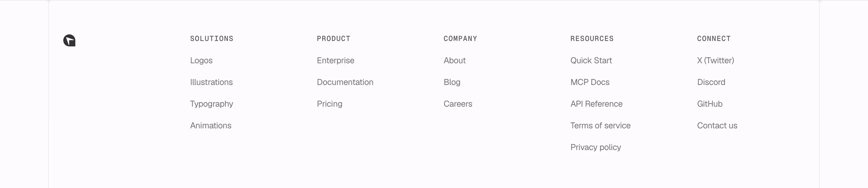Read the Terms of service
The height and width of the screenshot is (188, 868).
click(x=600, y=126)
